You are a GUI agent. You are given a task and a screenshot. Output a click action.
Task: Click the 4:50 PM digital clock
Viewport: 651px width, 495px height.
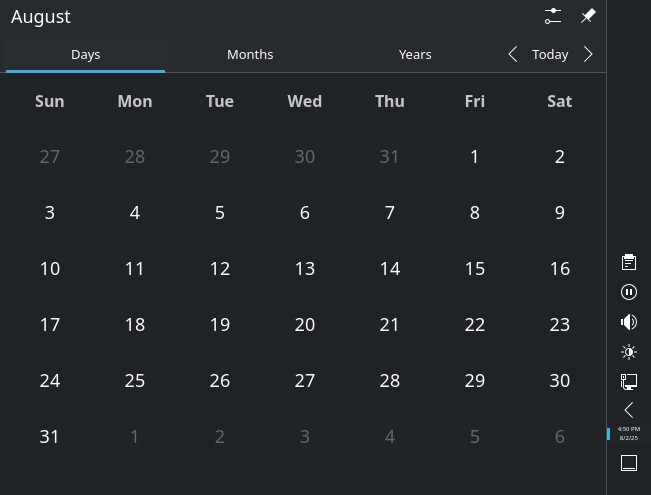(629, 433)
